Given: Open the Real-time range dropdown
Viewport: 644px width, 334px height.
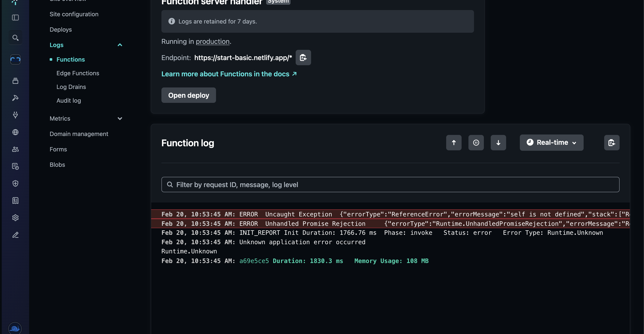Looking at the screenshot, I should 552,143.
